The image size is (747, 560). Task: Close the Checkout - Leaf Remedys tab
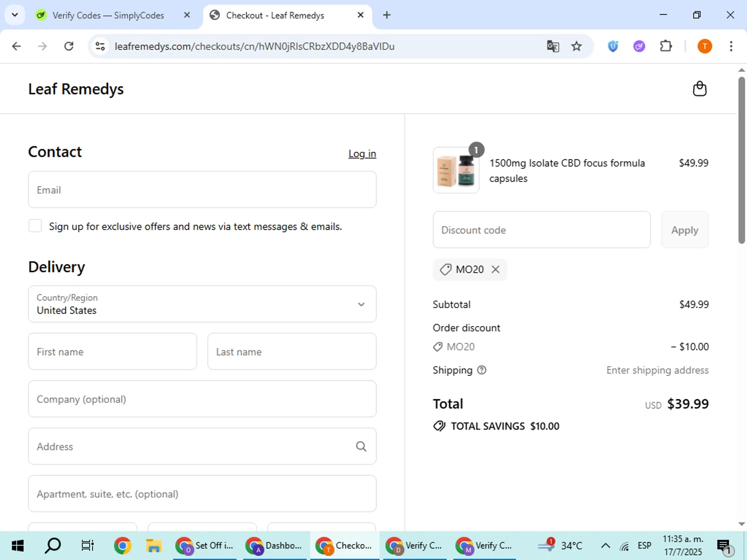[361, 15]
